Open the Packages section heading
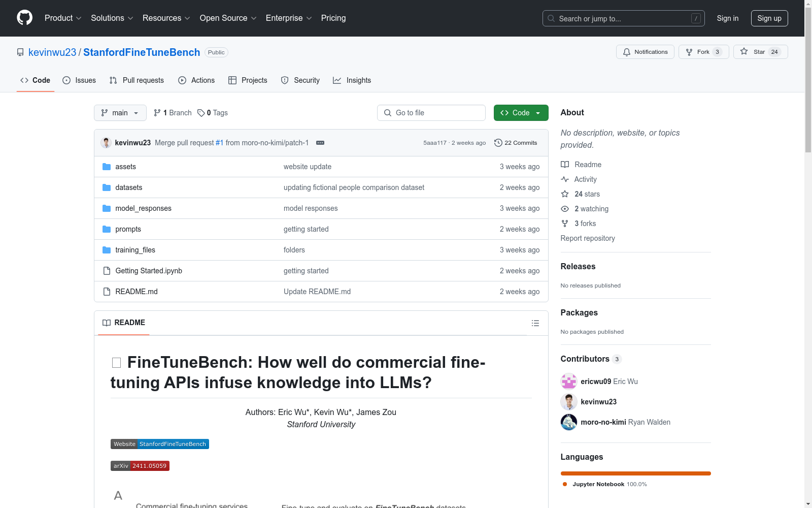Screen dimensions: 812x508 [579, 312]
